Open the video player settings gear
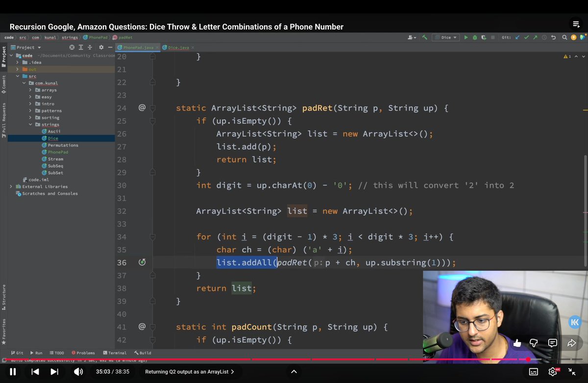The width and height of the screenshot is (588, 383). coord(553,372)
